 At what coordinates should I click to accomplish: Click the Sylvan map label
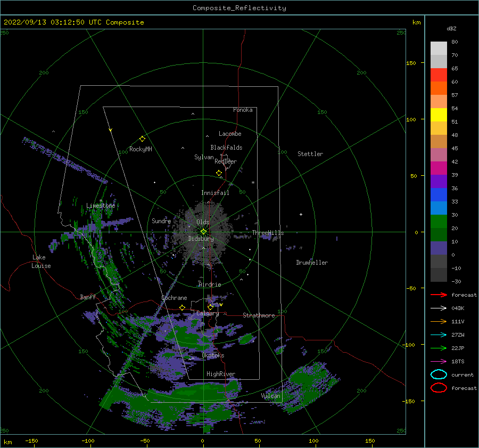(x=204, y=157)
